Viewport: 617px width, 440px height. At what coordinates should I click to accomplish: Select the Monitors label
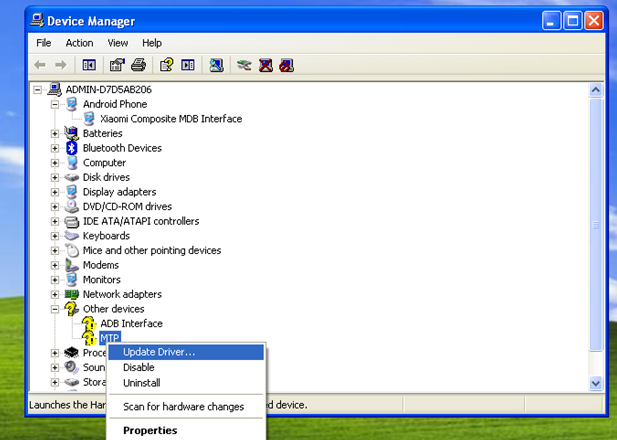102,280
